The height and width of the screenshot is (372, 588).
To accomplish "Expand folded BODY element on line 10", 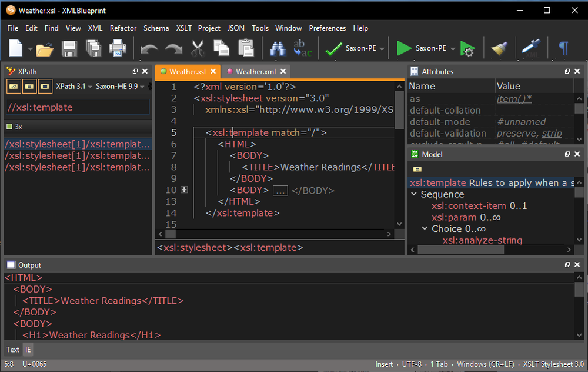I will (x=184, y=190).
